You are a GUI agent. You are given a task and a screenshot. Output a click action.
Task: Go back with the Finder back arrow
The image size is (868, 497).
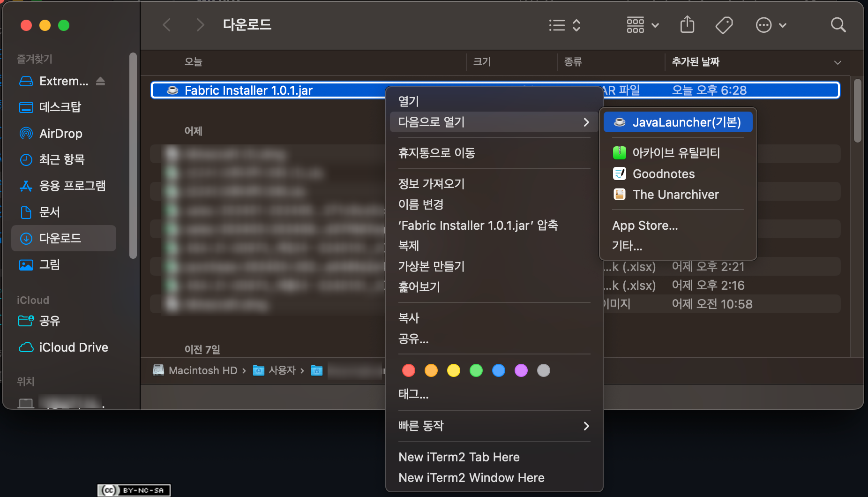pos(166,25)
